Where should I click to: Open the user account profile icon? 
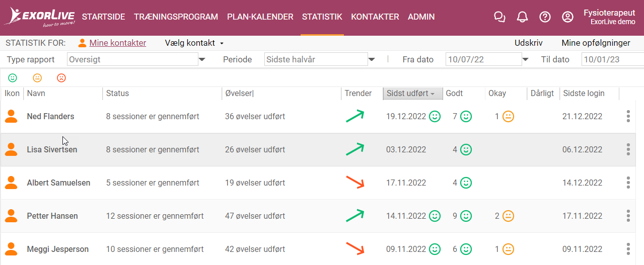click(567, 17)
